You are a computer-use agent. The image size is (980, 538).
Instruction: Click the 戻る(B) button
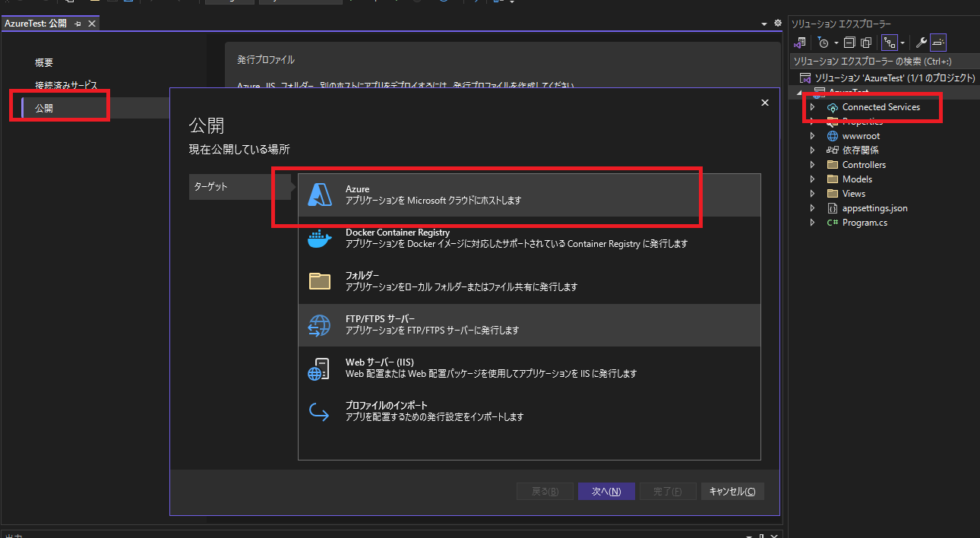(x=545, y=492)
